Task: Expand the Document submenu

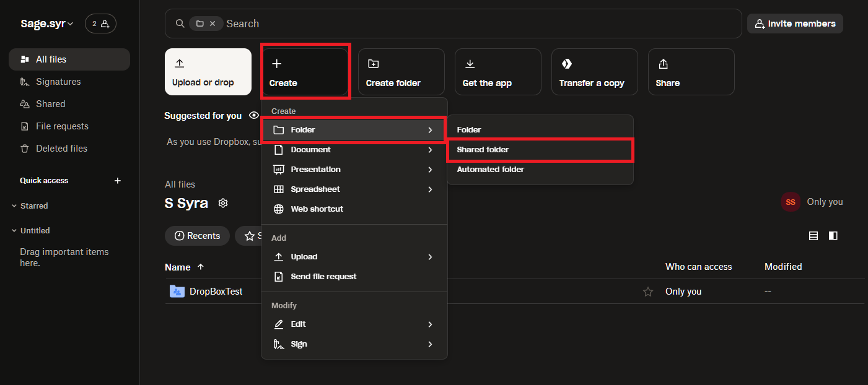Action: [x=354, y=150]
